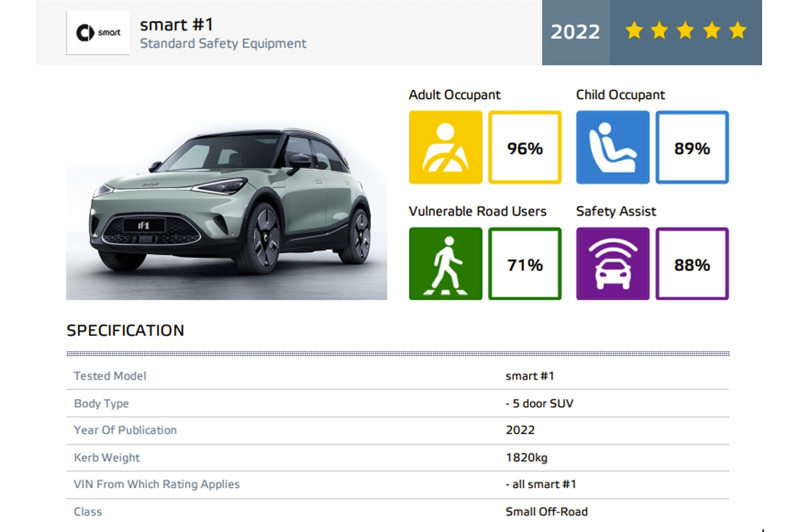
Task: Click the Year Of Publication value 2022
Action: [x=520, y=430]
